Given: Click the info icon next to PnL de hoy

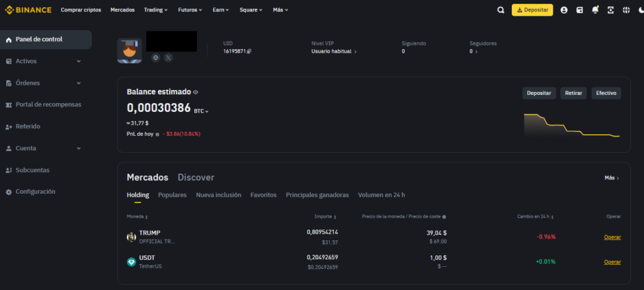Looking at the screenshot, I should pos(157,135).
